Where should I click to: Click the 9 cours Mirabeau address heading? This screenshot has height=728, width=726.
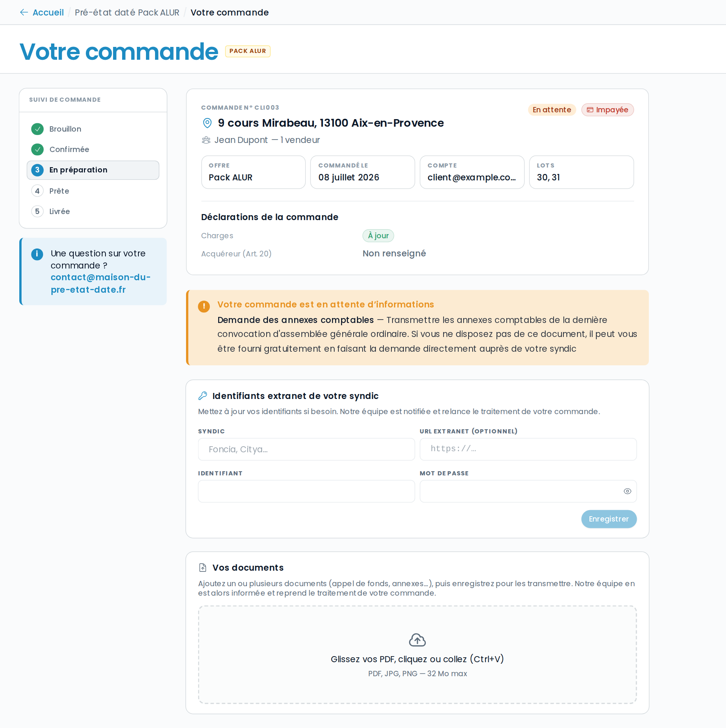click(x=331, y=123)
